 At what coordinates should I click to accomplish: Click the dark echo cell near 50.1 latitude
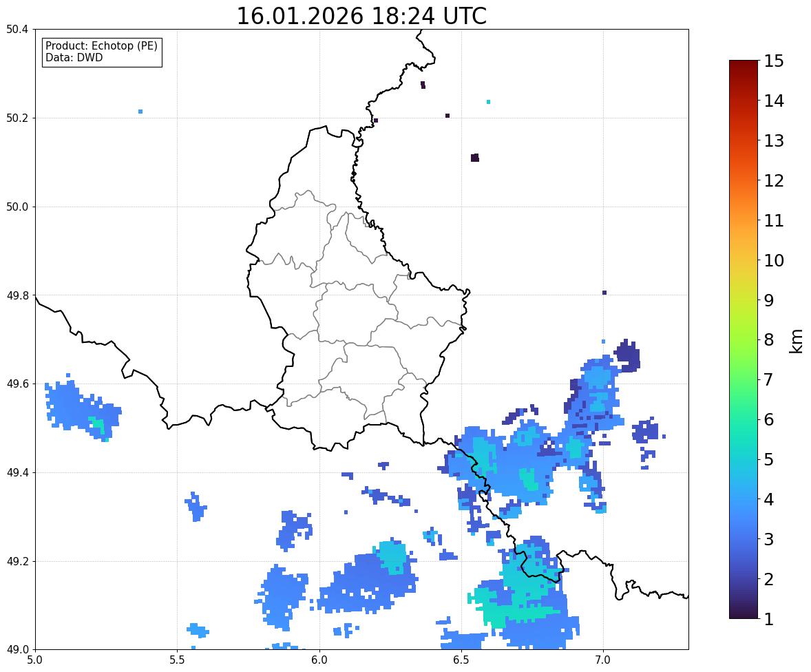pos(475,158)
